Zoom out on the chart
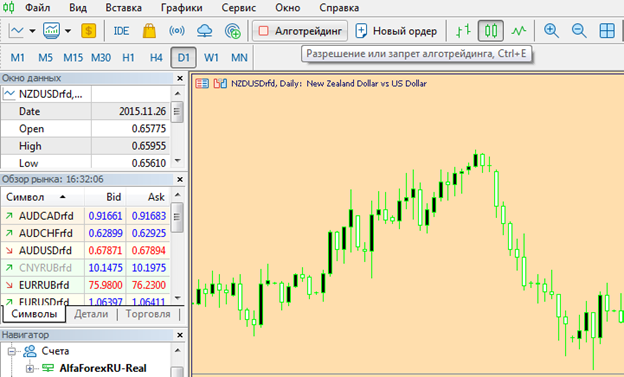 click(579, 31)
